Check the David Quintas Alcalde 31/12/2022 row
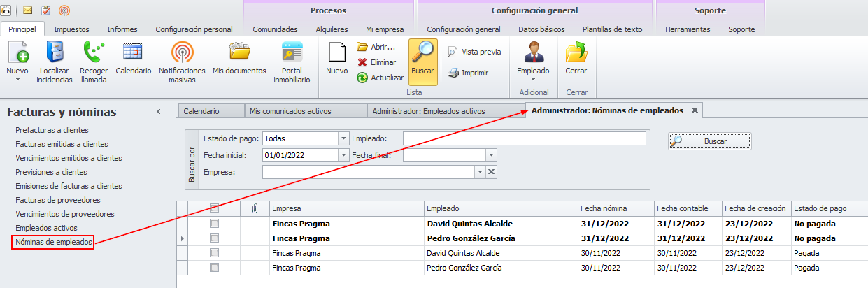 215,224
